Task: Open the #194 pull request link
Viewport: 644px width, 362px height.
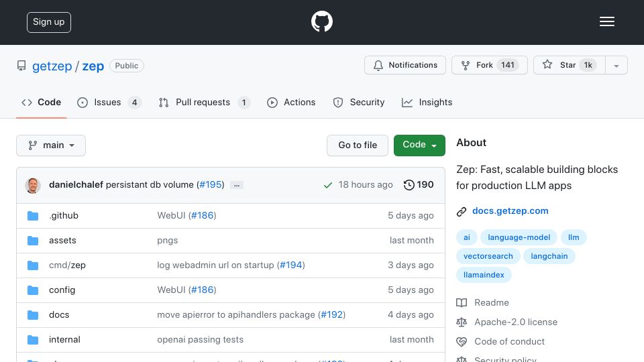Action: click(x=290, y=265)
